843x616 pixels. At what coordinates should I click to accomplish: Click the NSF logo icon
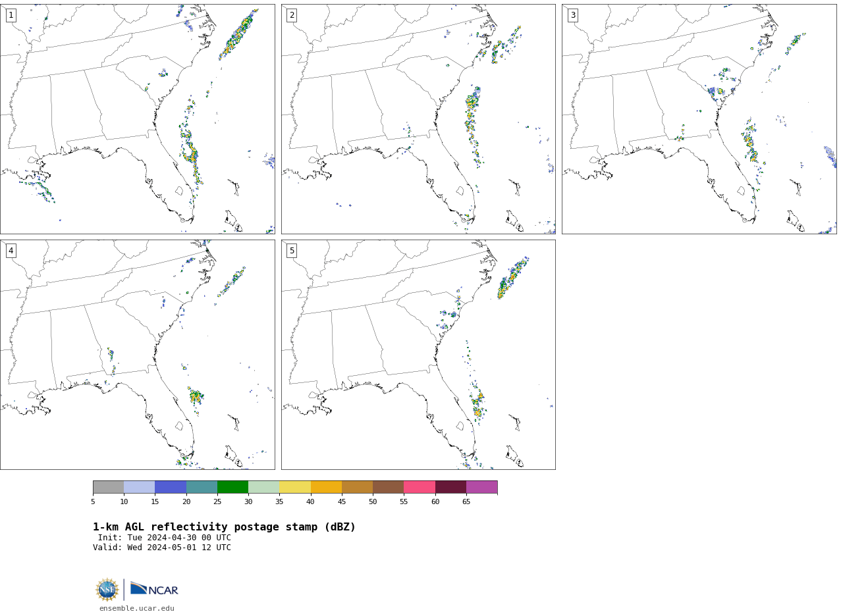pos(107,590)
